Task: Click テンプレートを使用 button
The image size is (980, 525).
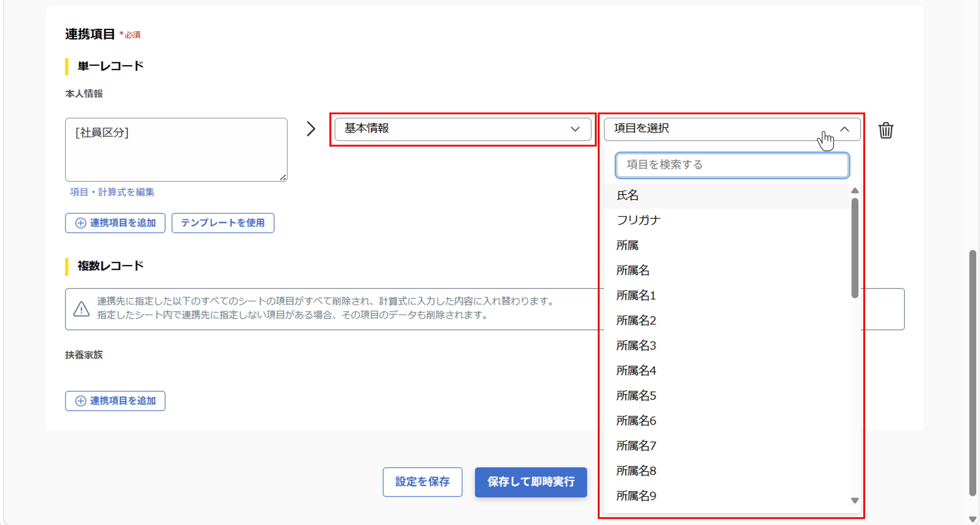Action: [x=223, y=223]
